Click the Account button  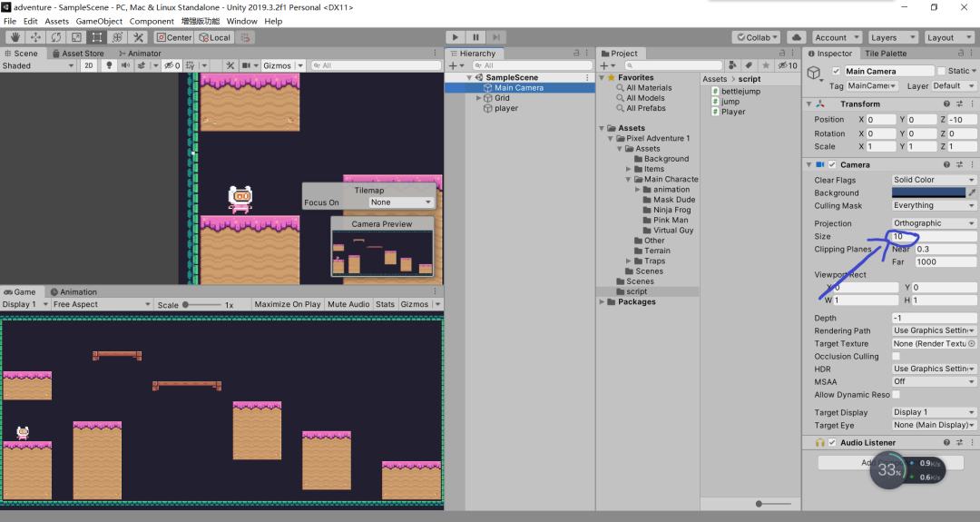(837, 37)
